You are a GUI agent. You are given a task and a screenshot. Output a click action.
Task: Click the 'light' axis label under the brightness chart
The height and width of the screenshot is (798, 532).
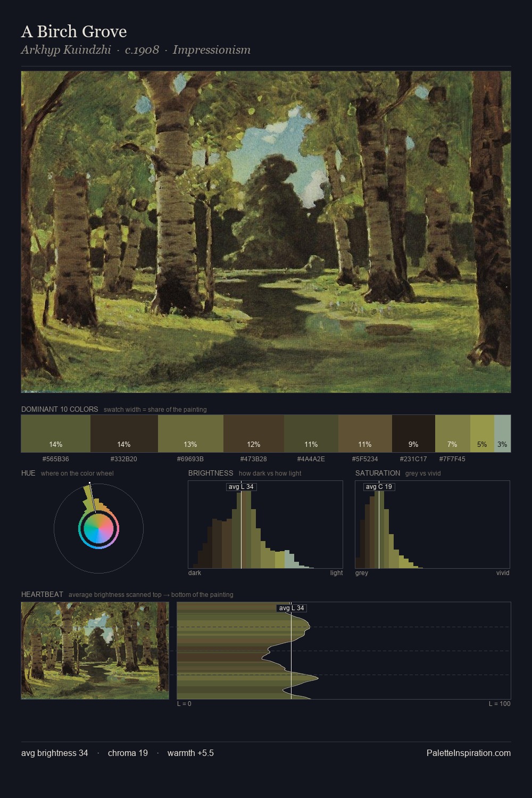pos(337,573)
